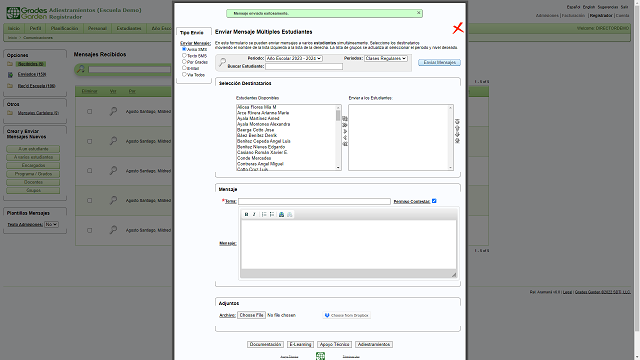Click Encargados button in background sidebar
The image size is (640, 360).
33,166
